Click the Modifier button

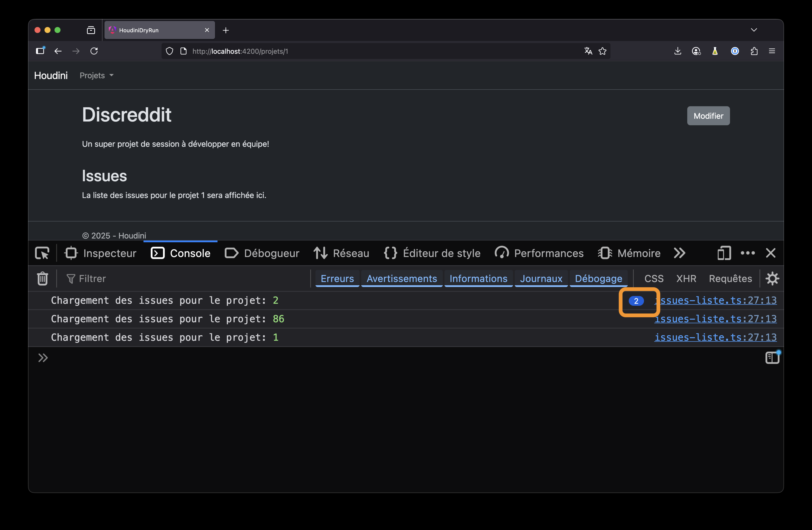(x=708, y=116)
